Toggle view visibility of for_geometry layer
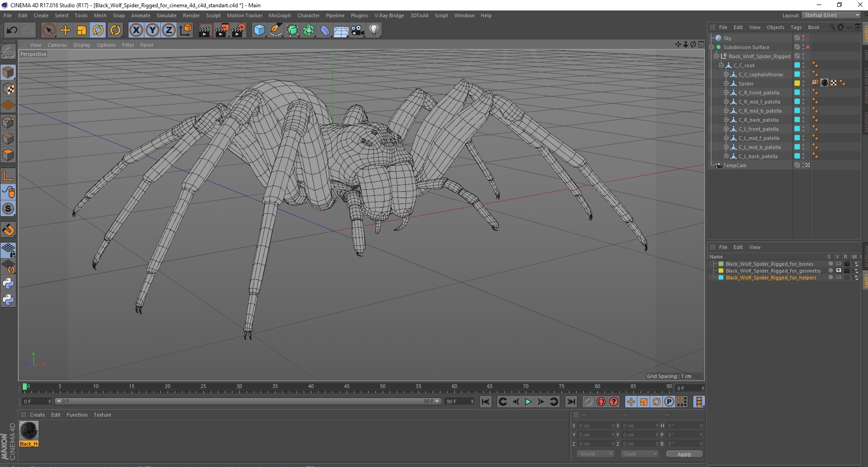Viewport: 868px width, 467px height. [838, 271]
